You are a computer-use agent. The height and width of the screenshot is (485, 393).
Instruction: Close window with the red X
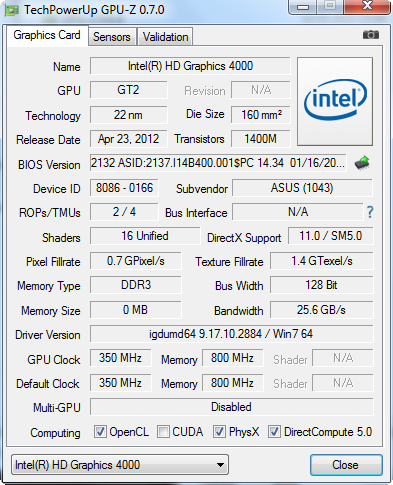coord(367,6)
